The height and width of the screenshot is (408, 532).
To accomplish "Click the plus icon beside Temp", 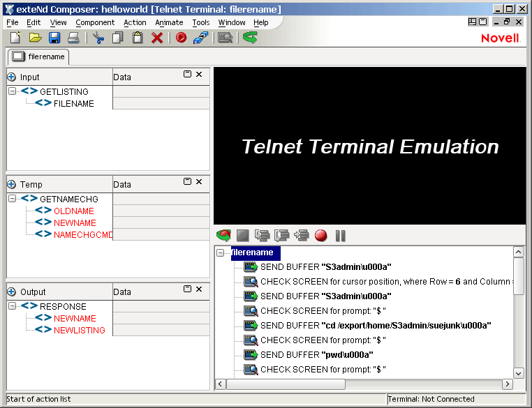I will point(12,184).
